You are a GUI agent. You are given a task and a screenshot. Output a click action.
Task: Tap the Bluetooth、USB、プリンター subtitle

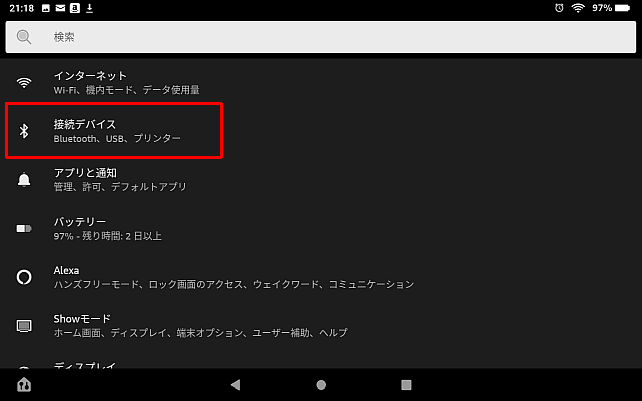point(117,138)
